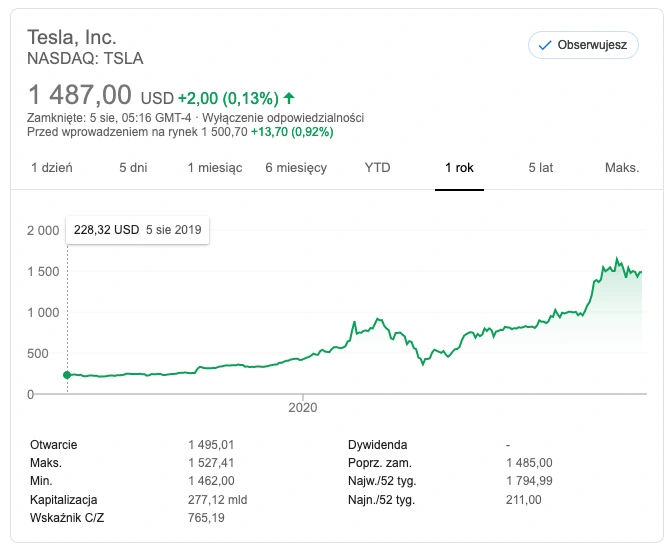
Task: Click the NASDAQ: TSLA ticker text
Action: tap(85, 59)
